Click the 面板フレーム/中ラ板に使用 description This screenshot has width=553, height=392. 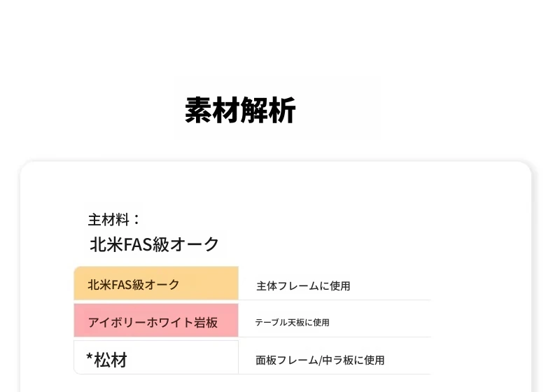(320, 360)
